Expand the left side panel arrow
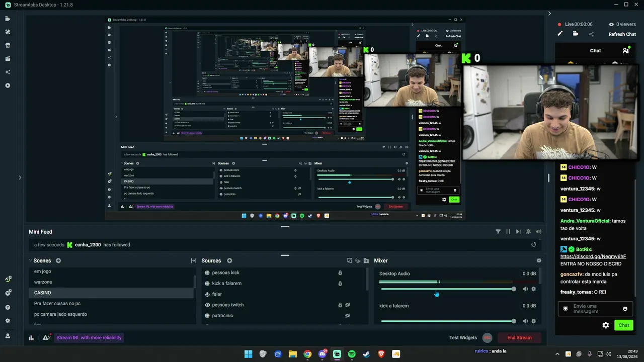The width and height of the screenshot is (644, 362). (x=20, y=177)
